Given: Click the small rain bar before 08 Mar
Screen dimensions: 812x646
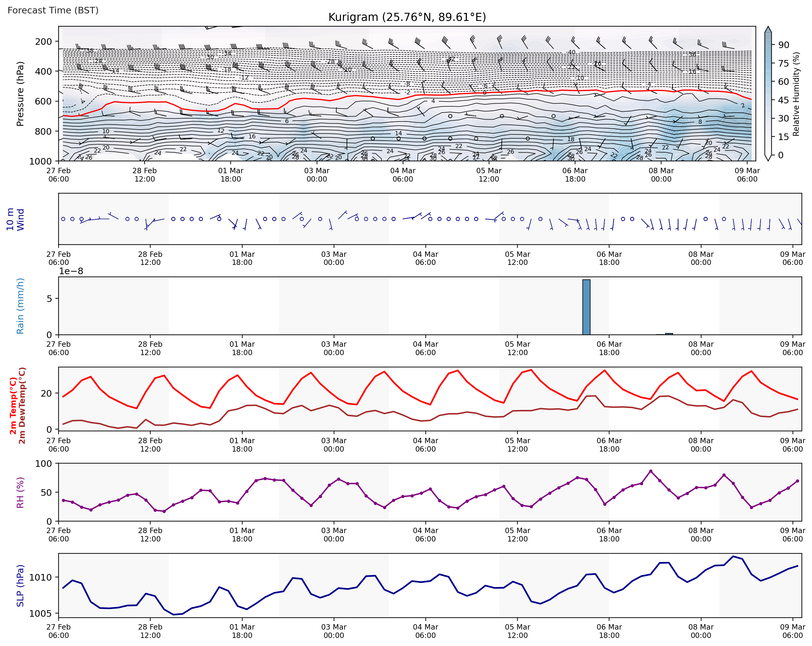Looking at the screenshot, I should pyautogui.click(x=669, y=334).
